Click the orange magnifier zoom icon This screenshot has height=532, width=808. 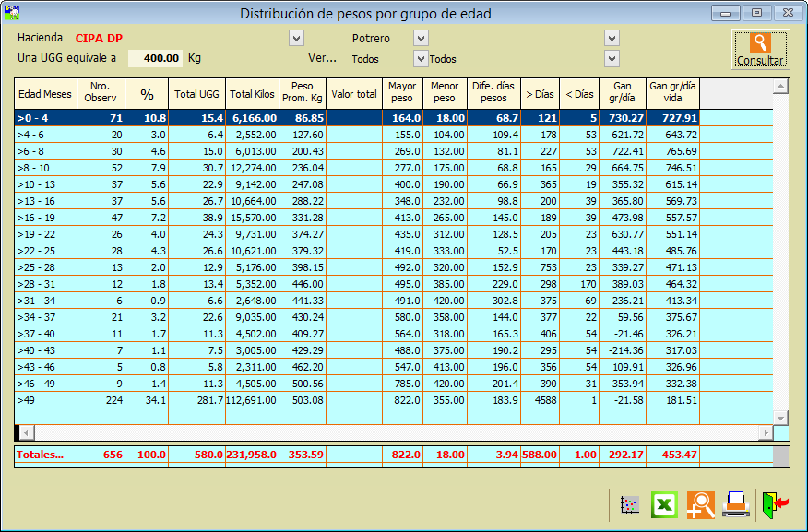tap(700, 504)
